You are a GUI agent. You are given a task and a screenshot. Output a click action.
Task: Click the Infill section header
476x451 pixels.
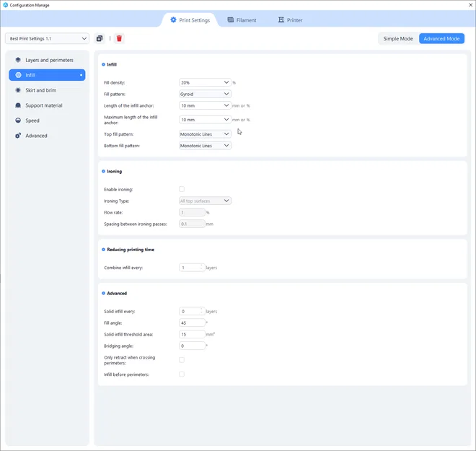tap(112, 64)
